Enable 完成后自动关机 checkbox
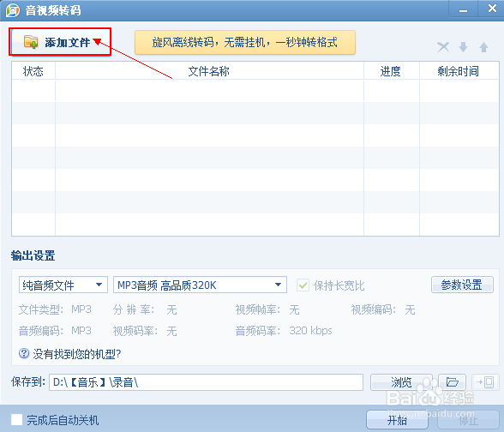504x432 pixels. coord(17,419)
